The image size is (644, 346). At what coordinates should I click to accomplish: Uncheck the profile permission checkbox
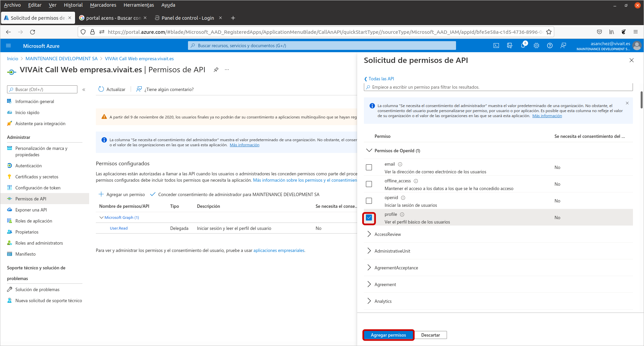369,218
